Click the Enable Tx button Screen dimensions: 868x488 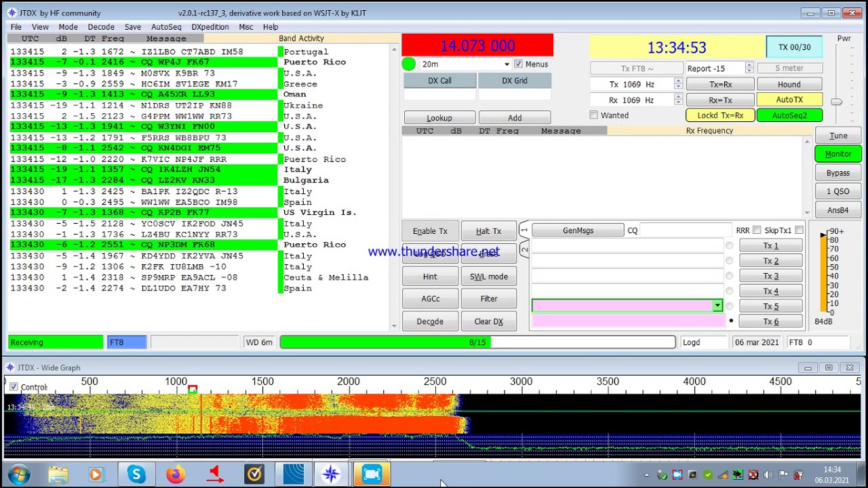(430, 231)
